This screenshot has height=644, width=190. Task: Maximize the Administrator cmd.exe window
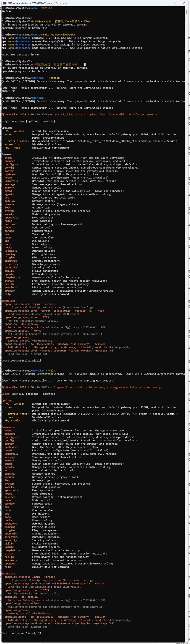coord(174,3)
